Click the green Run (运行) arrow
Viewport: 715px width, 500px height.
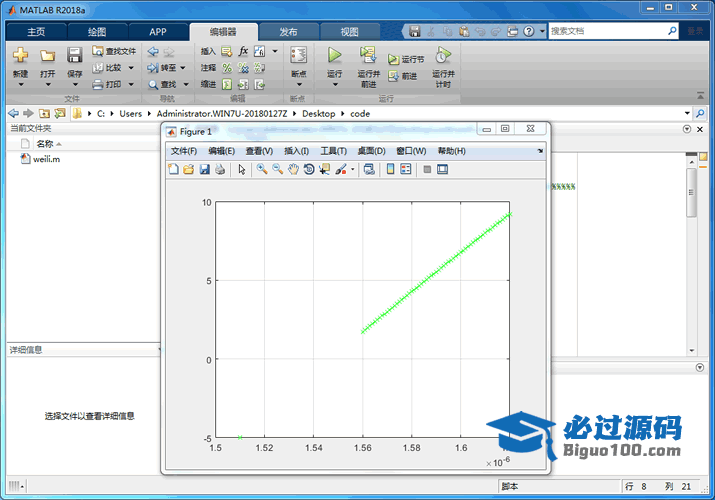335,55
